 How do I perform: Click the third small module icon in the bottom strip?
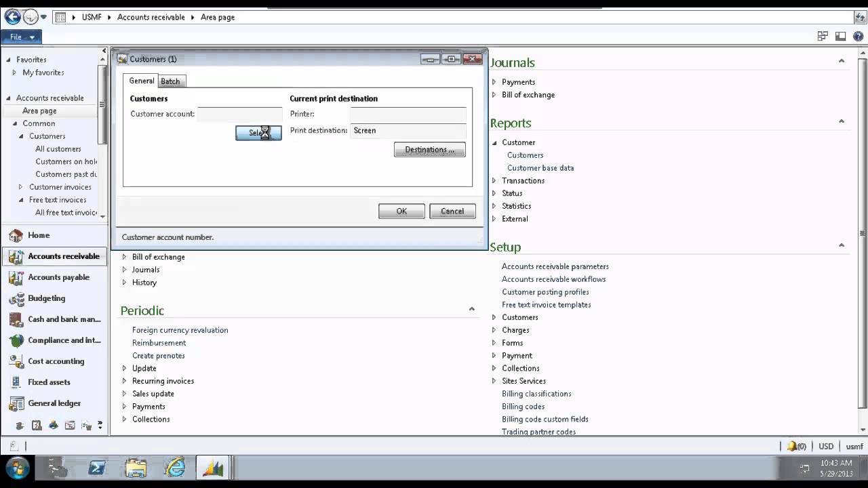(54, 426)
